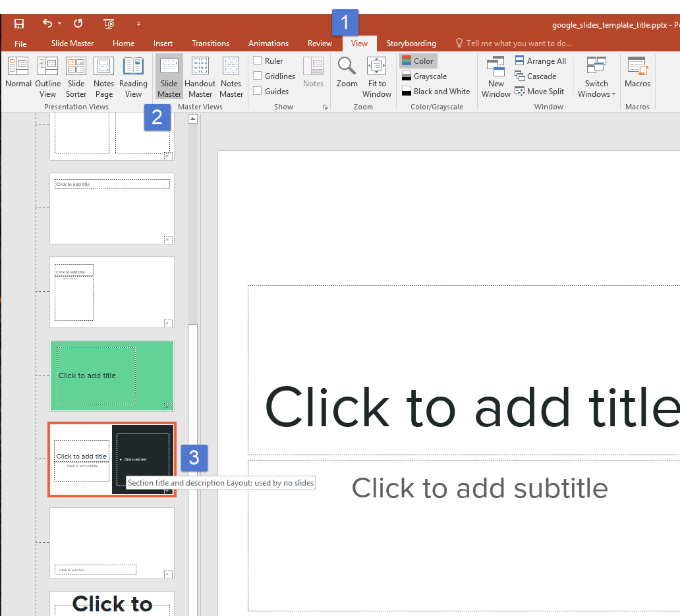Select the Grayscale color mode
680x616 pixels.
[x=424, y=76]
